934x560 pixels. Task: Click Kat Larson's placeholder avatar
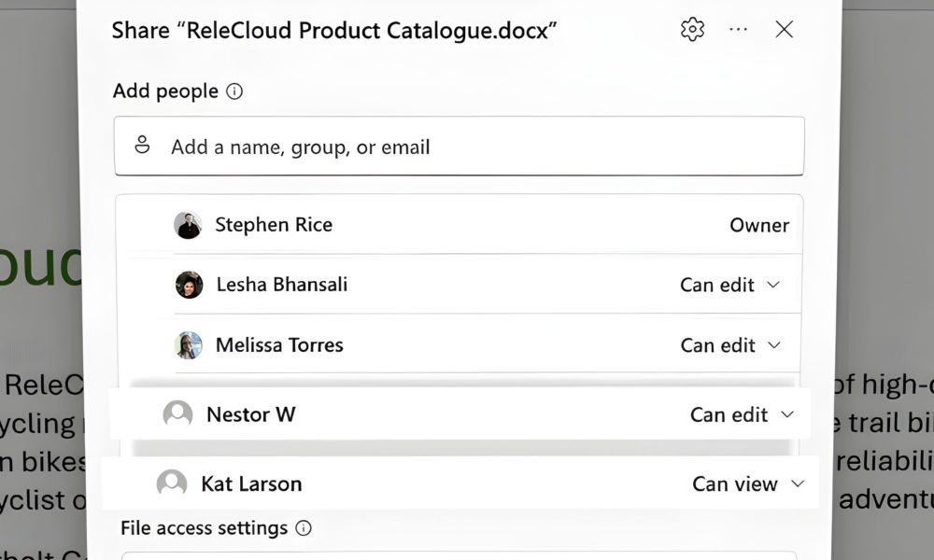click(x=172, y=483)
